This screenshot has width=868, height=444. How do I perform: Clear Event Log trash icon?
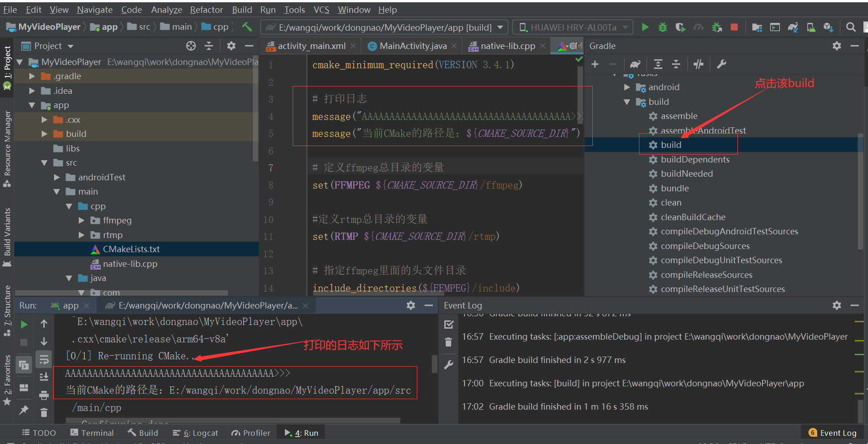click(448, 342)
